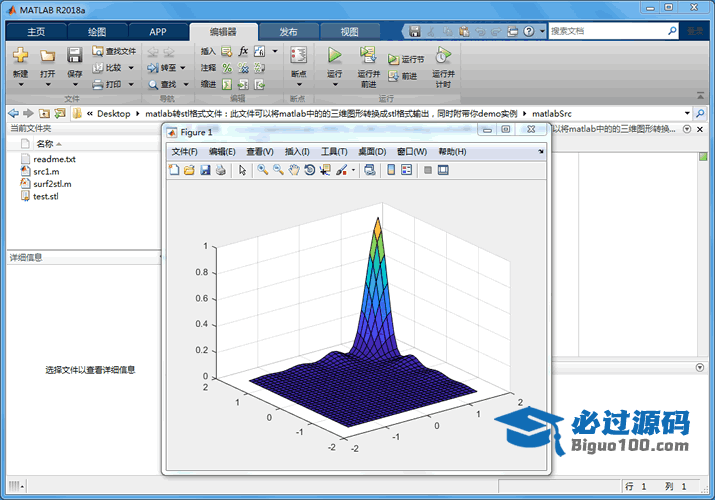This screenshot has width=715, height=500.
Task: Open Figure 1 Edit menu
Action: 222,152
